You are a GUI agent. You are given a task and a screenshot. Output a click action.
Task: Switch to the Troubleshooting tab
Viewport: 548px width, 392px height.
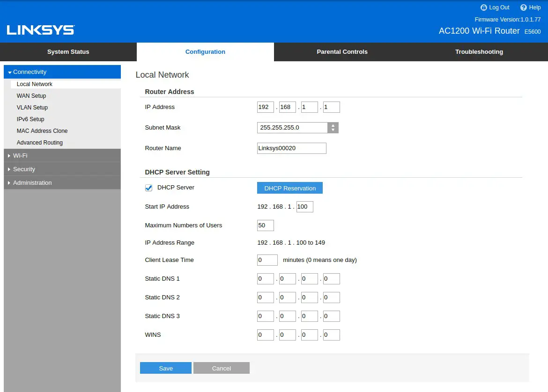click(479, 51)
